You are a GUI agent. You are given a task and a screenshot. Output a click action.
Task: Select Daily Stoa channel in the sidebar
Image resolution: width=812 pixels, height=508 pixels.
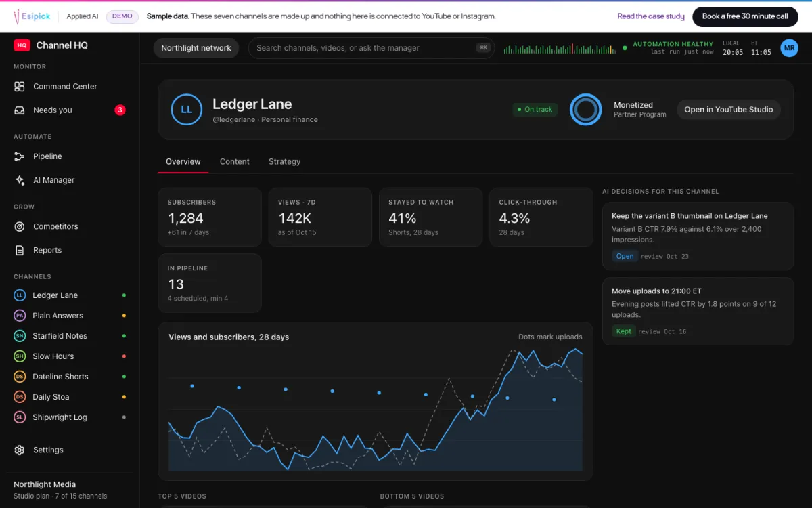click(70, 397)
